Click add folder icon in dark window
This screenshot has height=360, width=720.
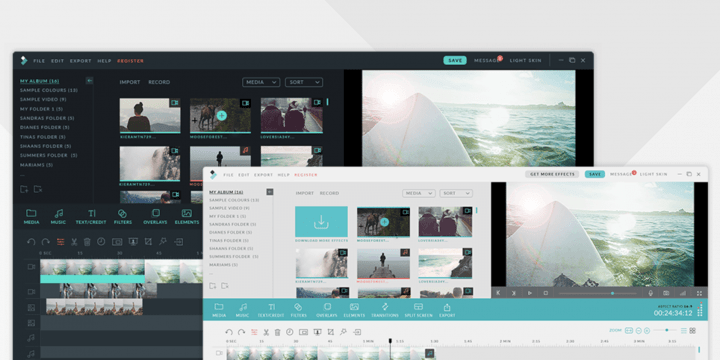click(x=24, y=189)
